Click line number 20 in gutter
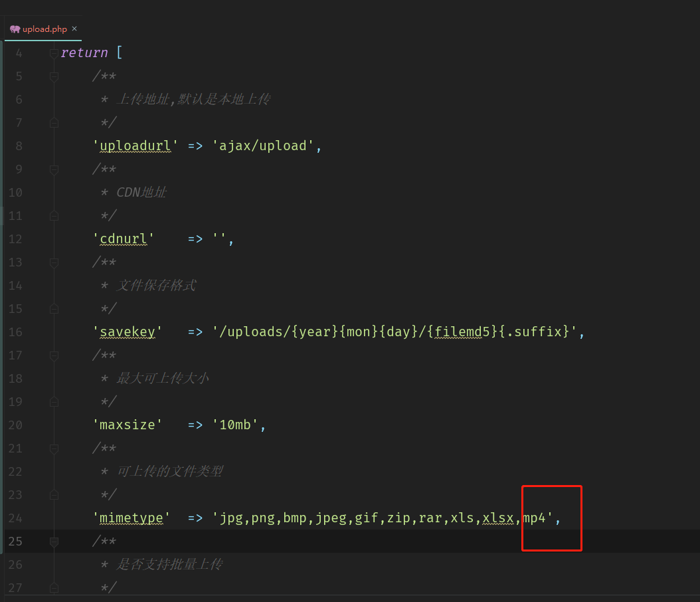 tap(15, 425)
